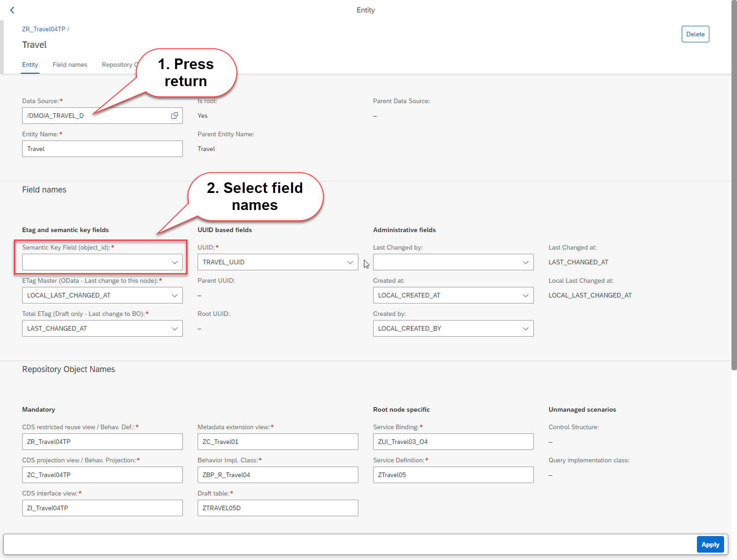Viewport: 737px width, 560px height.
Task: Click the Delete button
Action: click(x=696, y=34)
